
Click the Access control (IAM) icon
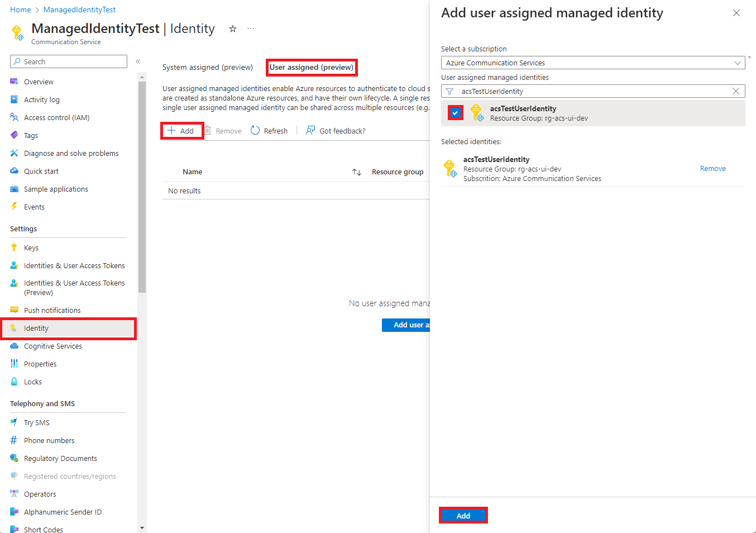click(15, 117)
